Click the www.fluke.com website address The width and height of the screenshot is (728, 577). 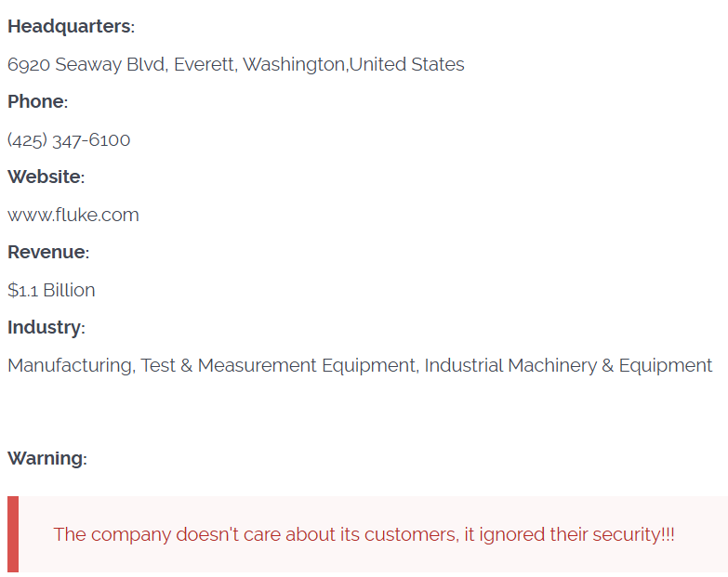click(73, 215)
